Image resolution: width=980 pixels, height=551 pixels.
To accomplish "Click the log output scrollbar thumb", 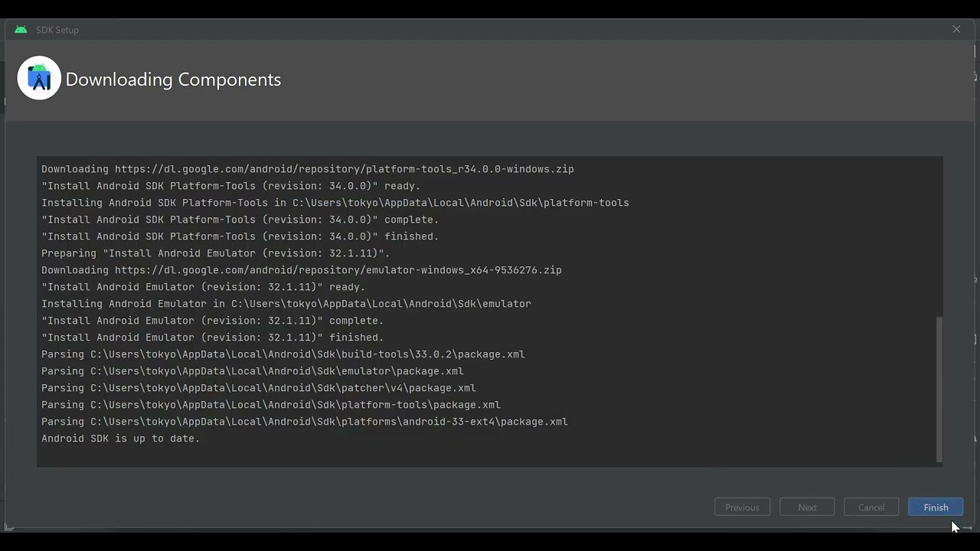I will 939,390.
